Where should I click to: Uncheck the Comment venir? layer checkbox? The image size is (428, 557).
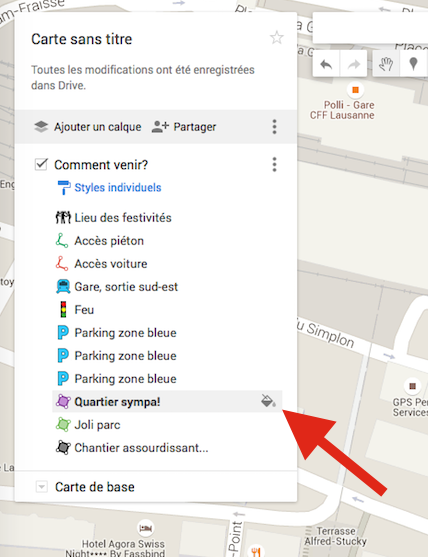pyautogui.click(x=41, y=164)
